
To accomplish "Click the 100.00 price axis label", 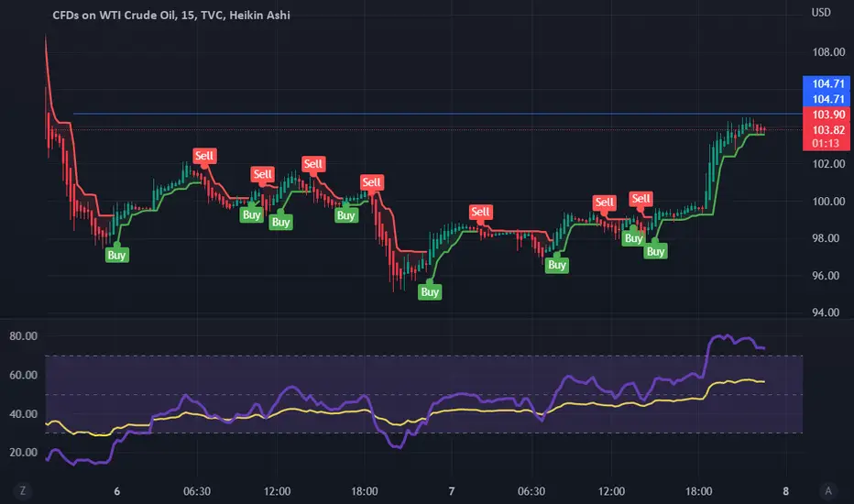I will [x=828, y=201].
